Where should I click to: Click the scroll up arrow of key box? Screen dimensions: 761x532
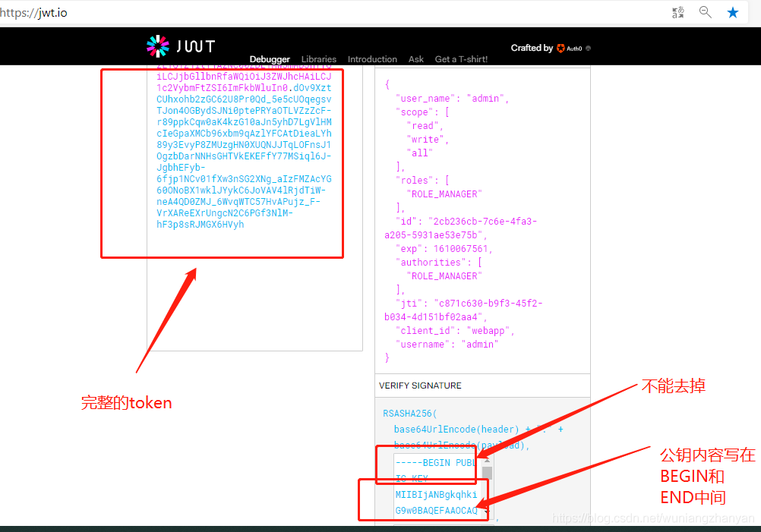(x=488, y=459)
